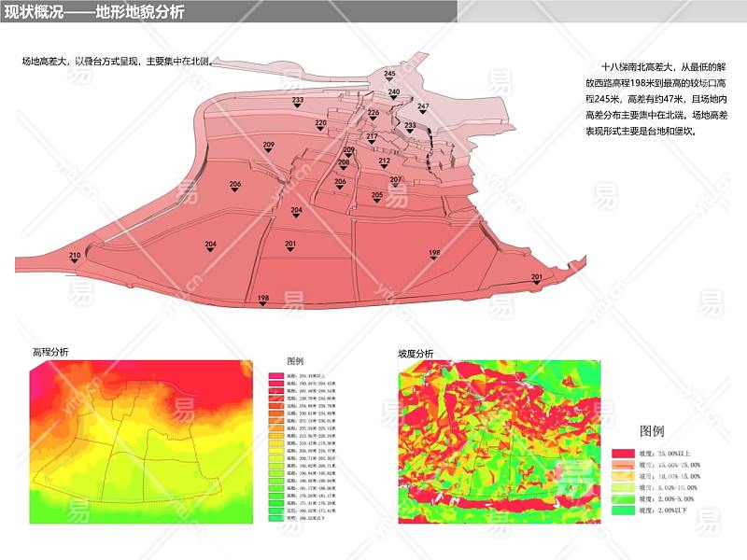The image size is (747, 560).
Task: Select the 247 elevation point marker
Action: (423, 115)
